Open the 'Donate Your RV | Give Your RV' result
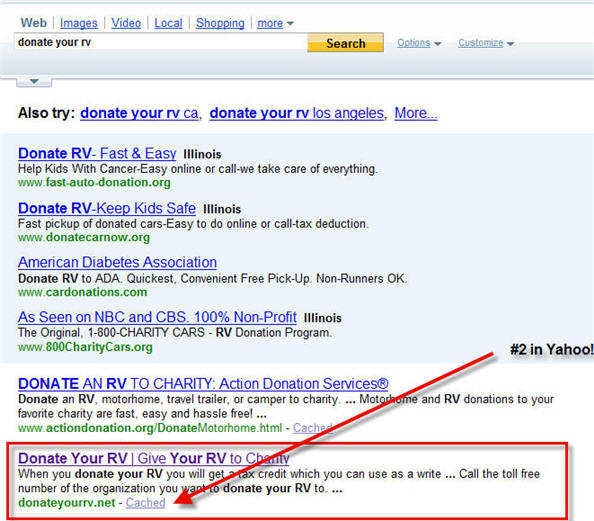 pyautogui.click(x=154, y=458)
